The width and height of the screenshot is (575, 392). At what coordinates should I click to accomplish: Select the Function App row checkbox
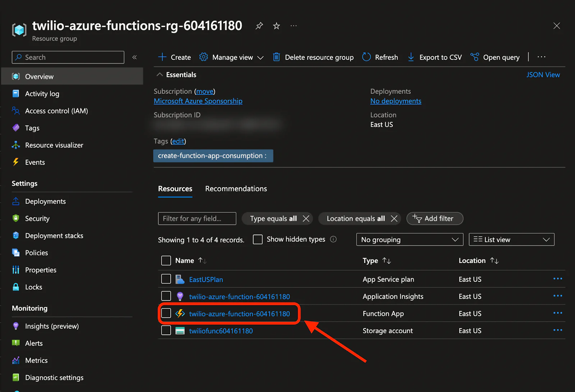(166, 313)
